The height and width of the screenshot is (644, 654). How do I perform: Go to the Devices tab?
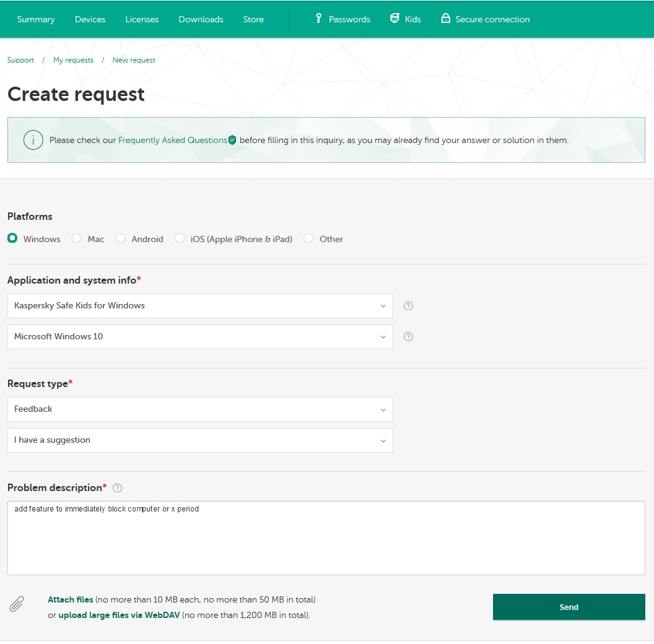(90, 19)
